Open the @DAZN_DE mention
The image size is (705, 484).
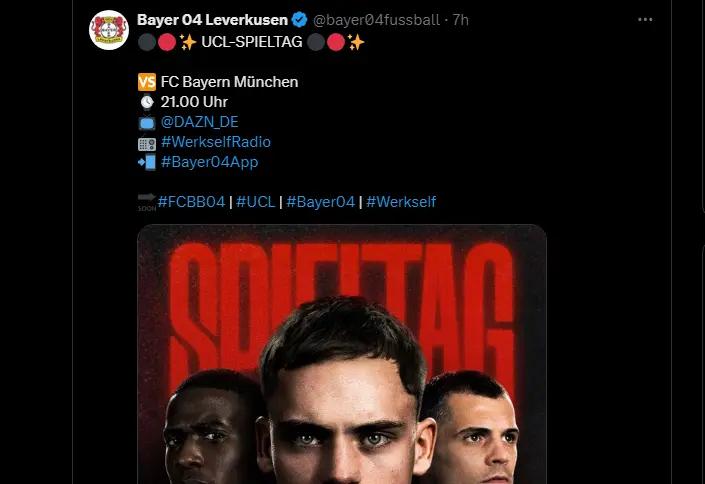coord(199,122)
